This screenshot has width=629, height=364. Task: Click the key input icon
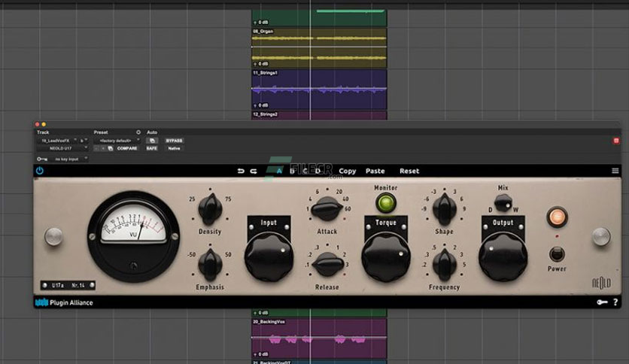41,159
